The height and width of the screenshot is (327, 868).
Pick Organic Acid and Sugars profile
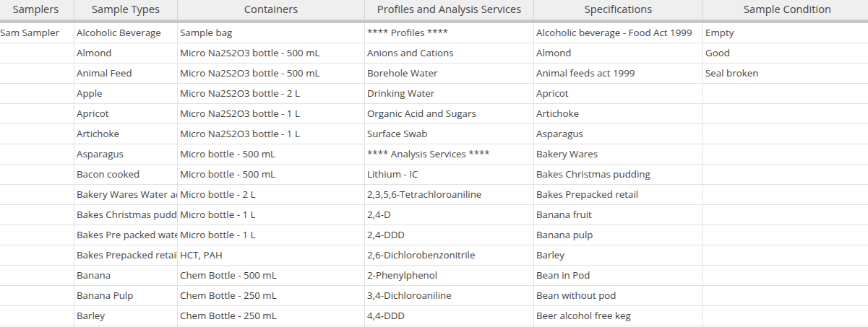[421, 114]
